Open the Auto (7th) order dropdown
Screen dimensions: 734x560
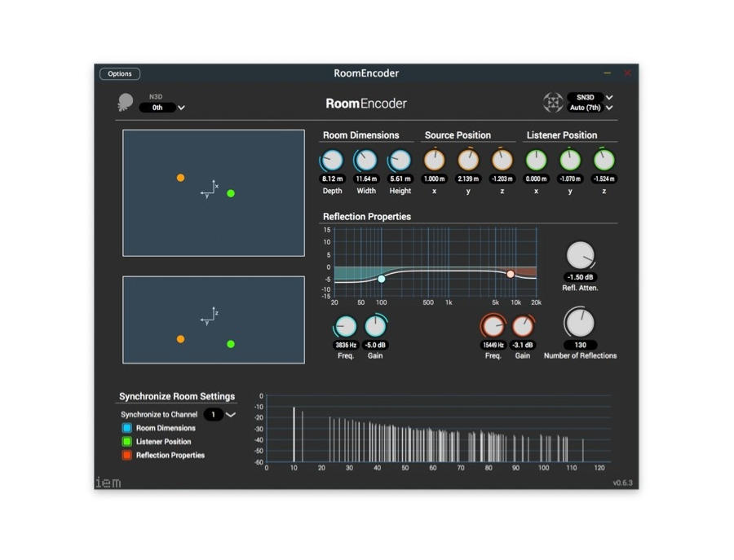pyautogui.click(x=590, y=108)
